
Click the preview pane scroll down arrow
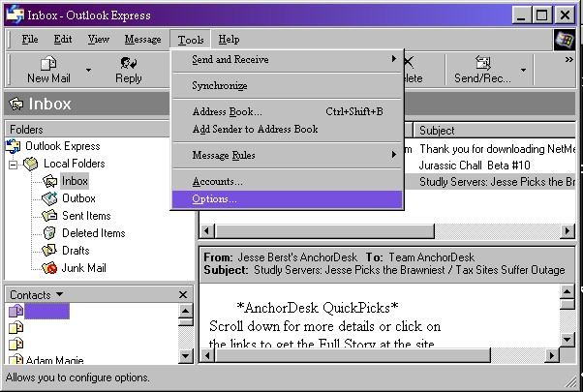coord(567,339)
